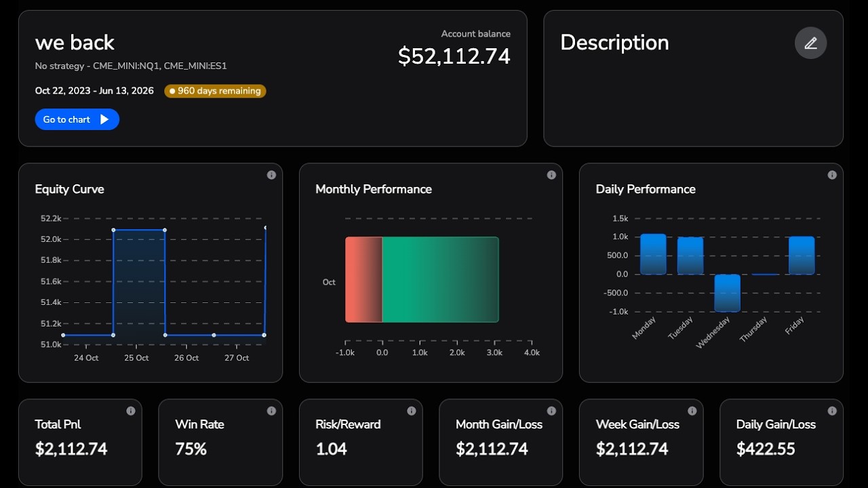Show info for Month Gain/Loss card
868x488 pixels.
pyautogui.click(x=551, y=411)
